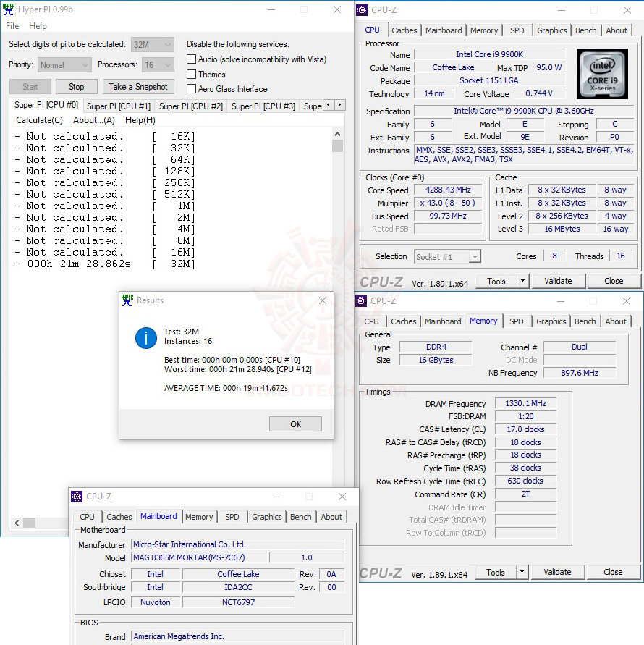The height and width of the screenshot is (645, 644).
Task: Open the File menu in Hyper PI
Action: pos(12,25)
